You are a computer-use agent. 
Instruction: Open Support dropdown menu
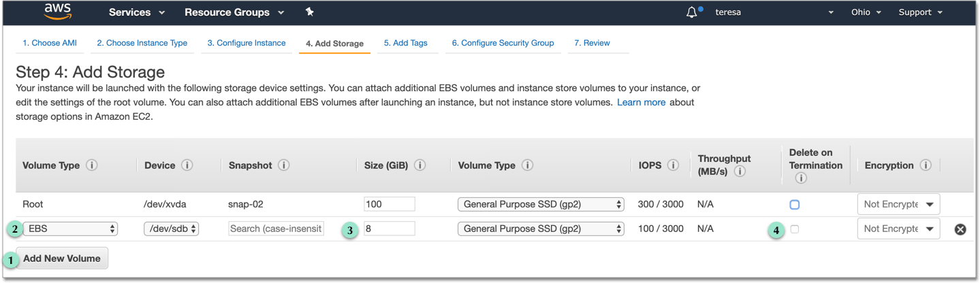click(x=921, y=12)
